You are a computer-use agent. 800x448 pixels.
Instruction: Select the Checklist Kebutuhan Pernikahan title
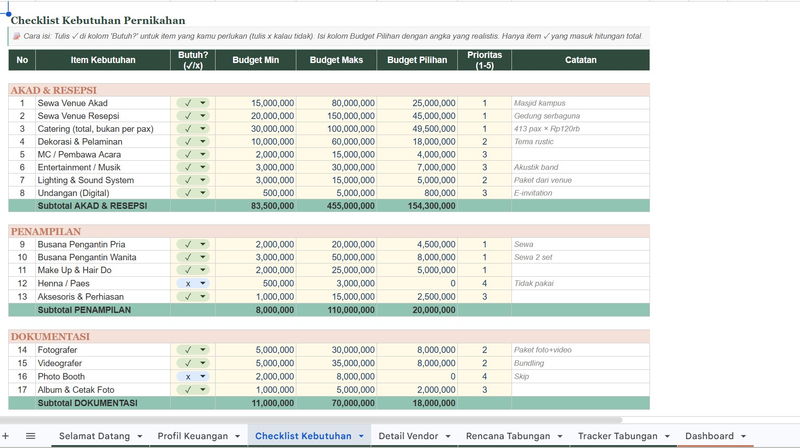[98, 20]
